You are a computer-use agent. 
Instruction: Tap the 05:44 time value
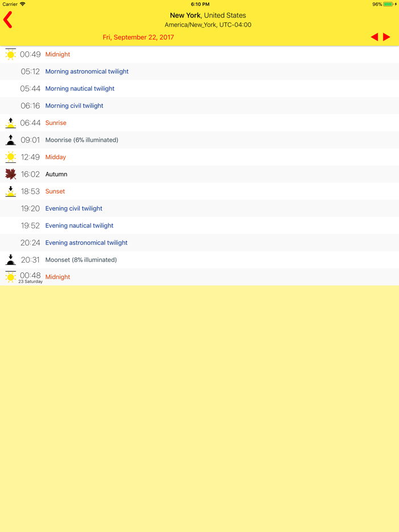[30, 88]
